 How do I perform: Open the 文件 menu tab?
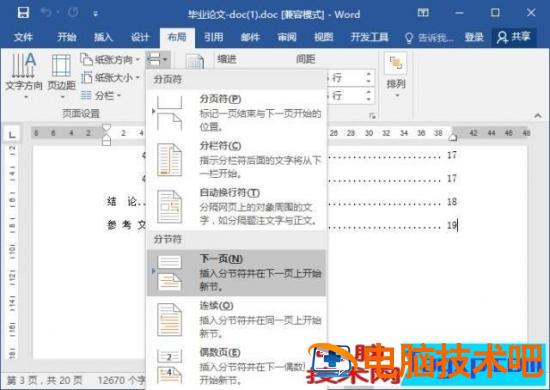pyautogui.click(x=23, y=37)
